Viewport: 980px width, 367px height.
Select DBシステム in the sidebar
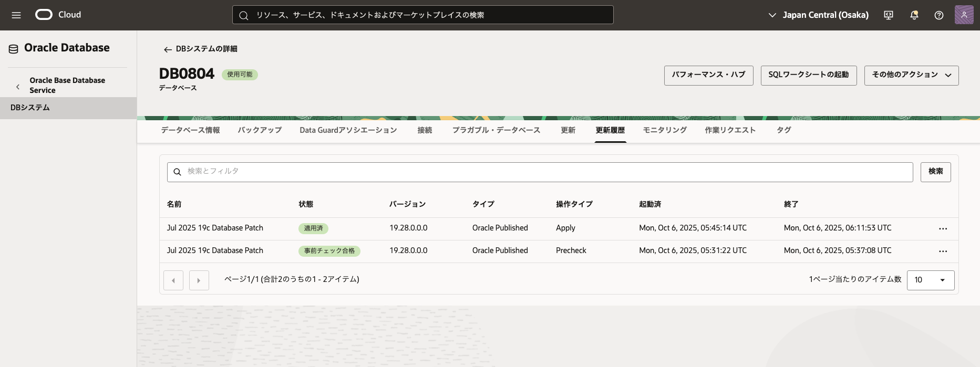(30, 108)
